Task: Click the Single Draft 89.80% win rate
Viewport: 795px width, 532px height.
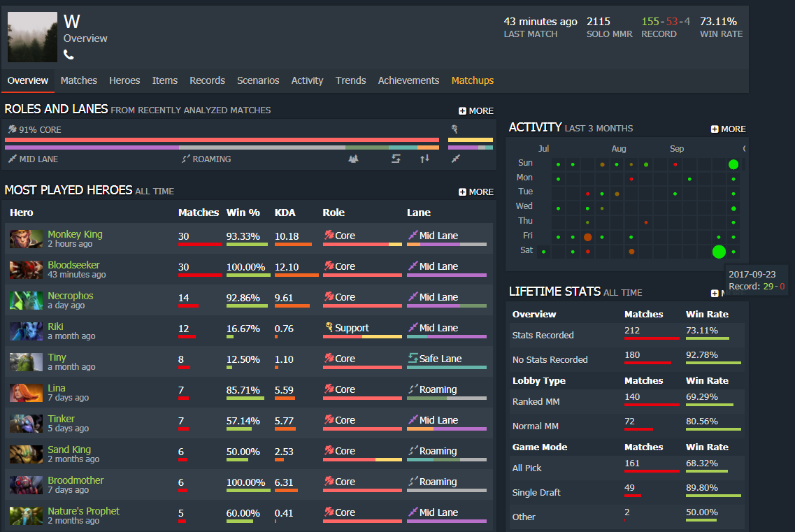Action: tap(702, 487)
